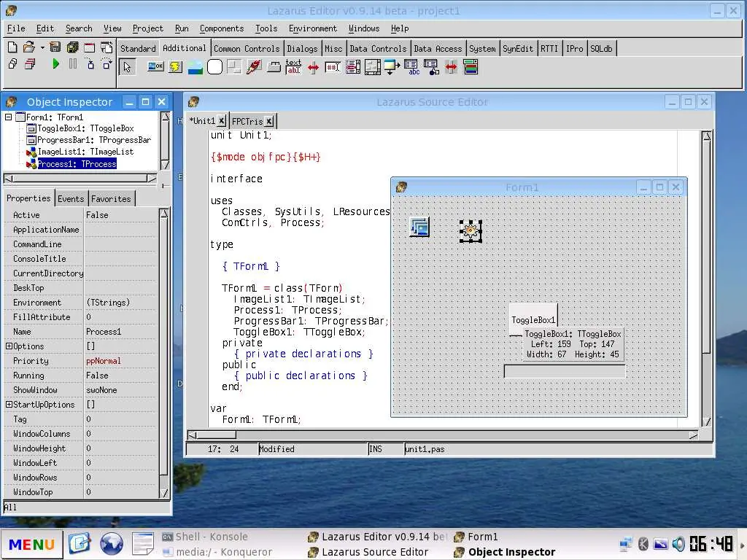The width and height of the screenshot is (747, 560).
Task: Click the Name property value Process1
Action: (120, 332)
